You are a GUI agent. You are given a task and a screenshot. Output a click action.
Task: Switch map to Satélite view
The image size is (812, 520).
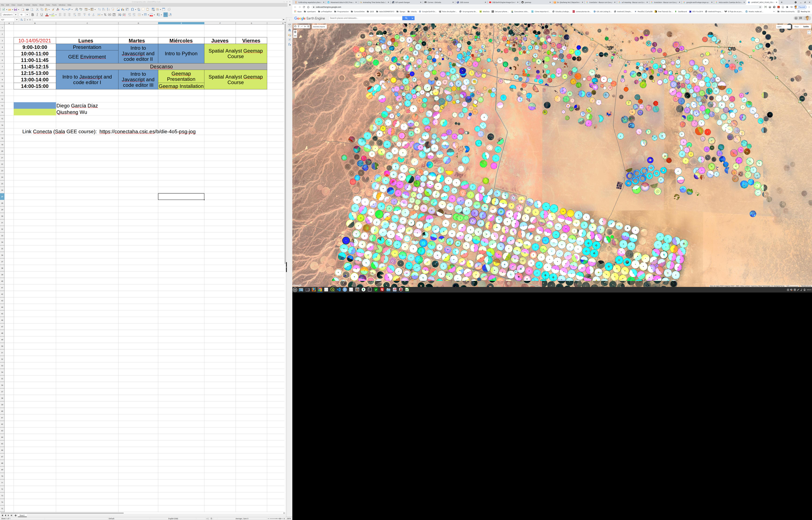pos(805,27)
